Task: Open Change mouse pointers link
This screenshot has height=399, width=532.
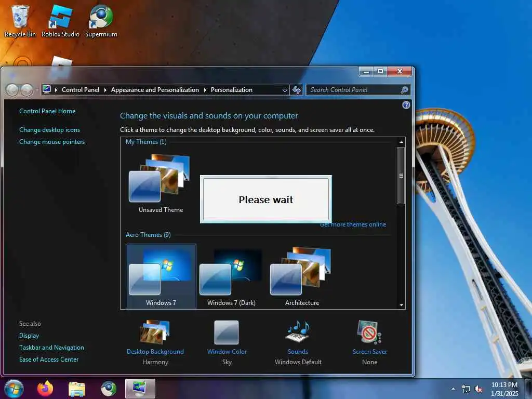Action: (x=52, y=142)
